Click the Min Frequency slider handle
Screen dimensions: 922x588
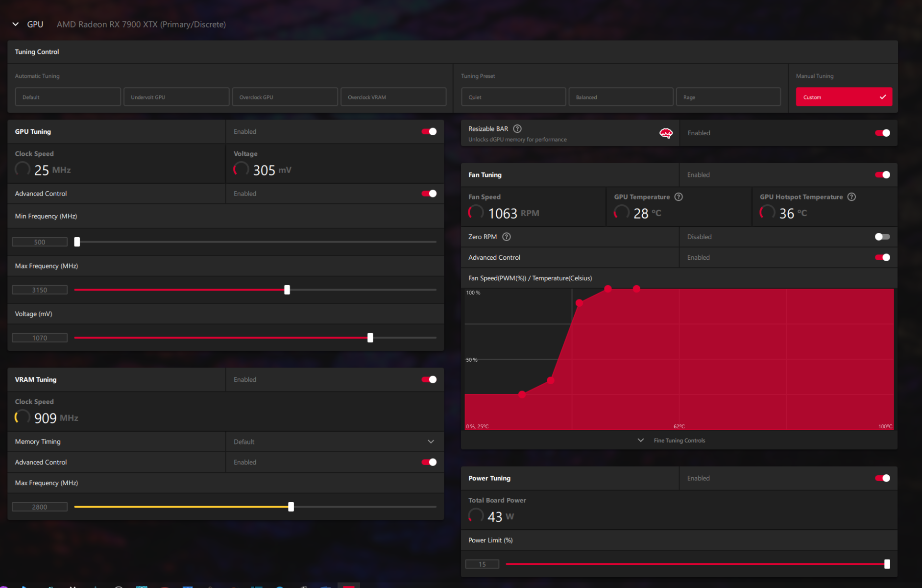click(77, 242)
